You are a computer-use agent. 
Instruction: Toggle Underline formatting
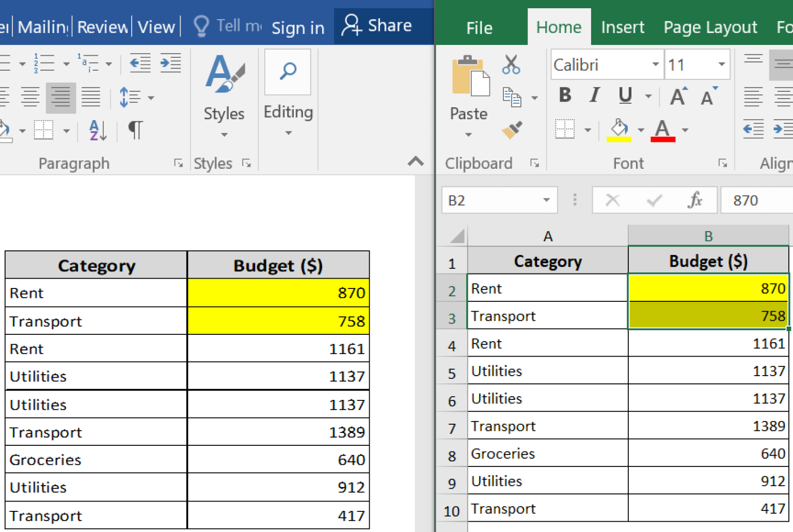click(x=624, y=95)
